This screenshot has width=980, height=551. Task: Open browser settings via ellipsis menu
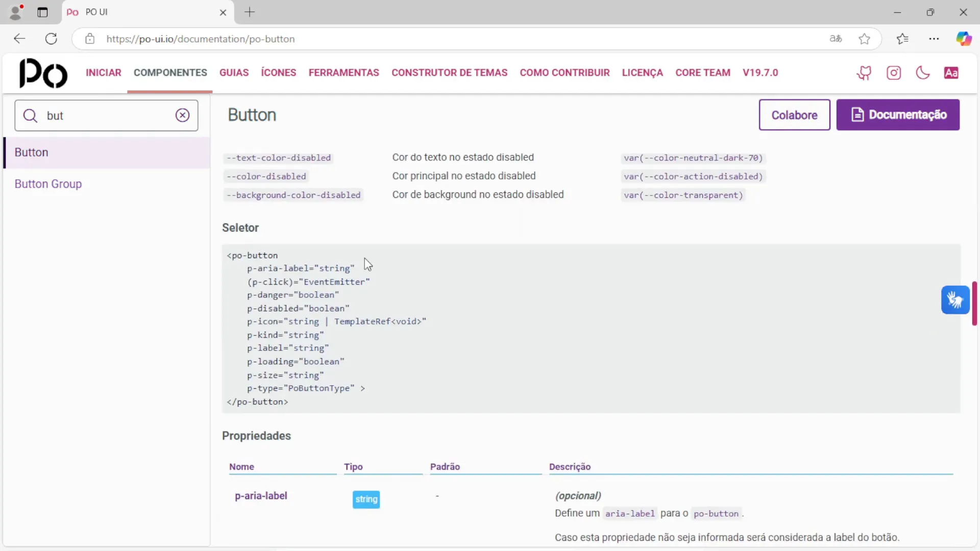[934, 38]
